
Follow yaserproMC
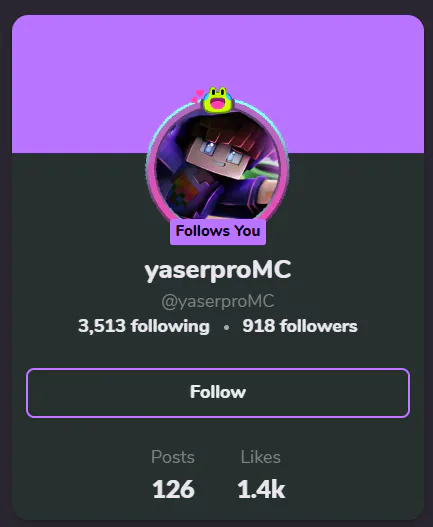coord(218,393)
